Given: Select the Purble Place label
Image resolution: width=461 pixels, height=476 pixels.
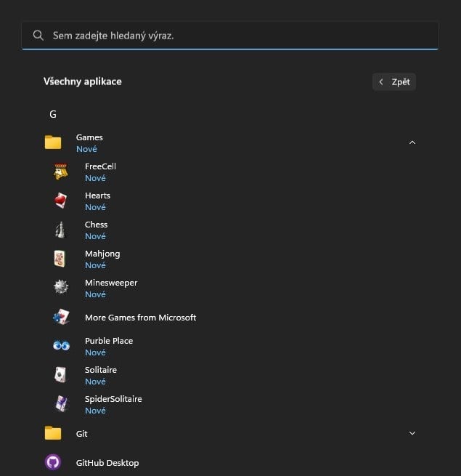Looking at the screenshot, I should point(109,341).
